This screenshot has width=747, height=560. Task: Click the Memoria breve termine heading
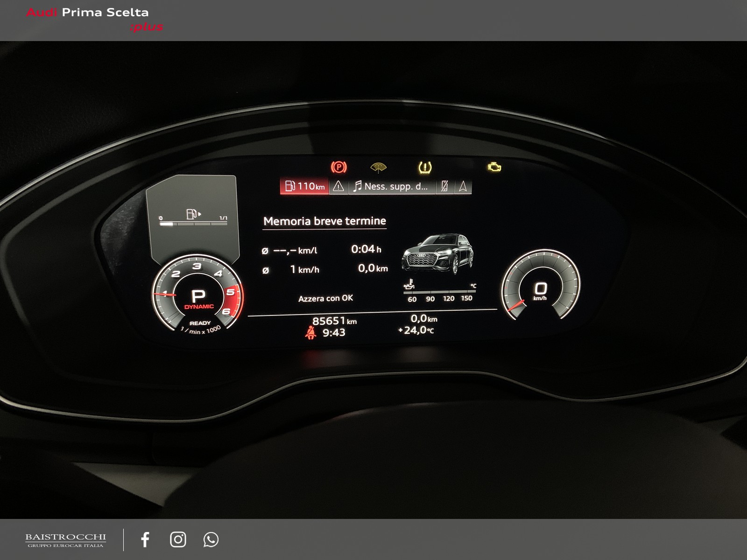coord(325,221)
